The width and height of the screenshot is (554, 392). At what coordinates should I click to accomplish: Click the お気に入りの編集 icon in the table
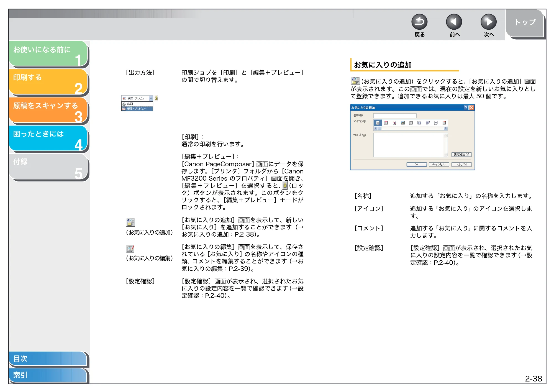point(130,249)
